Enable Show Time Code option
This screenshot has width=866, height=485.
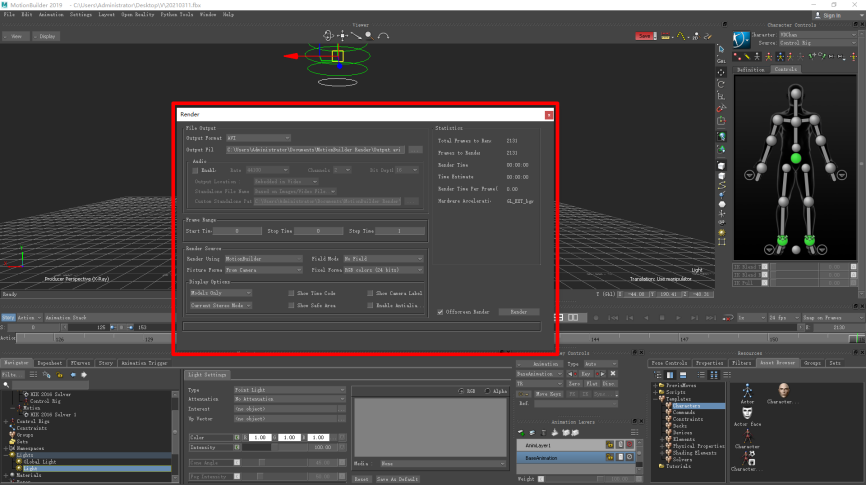point(292,293)
